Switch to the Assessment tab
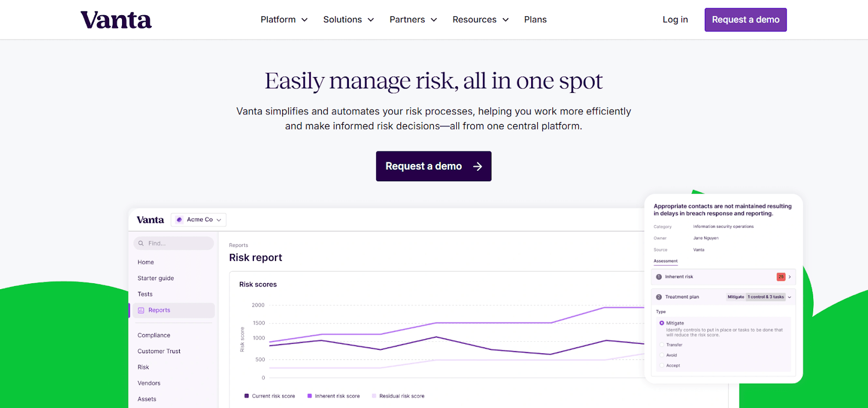Viewport: 868px width, 408px height. tap(666, 262)
